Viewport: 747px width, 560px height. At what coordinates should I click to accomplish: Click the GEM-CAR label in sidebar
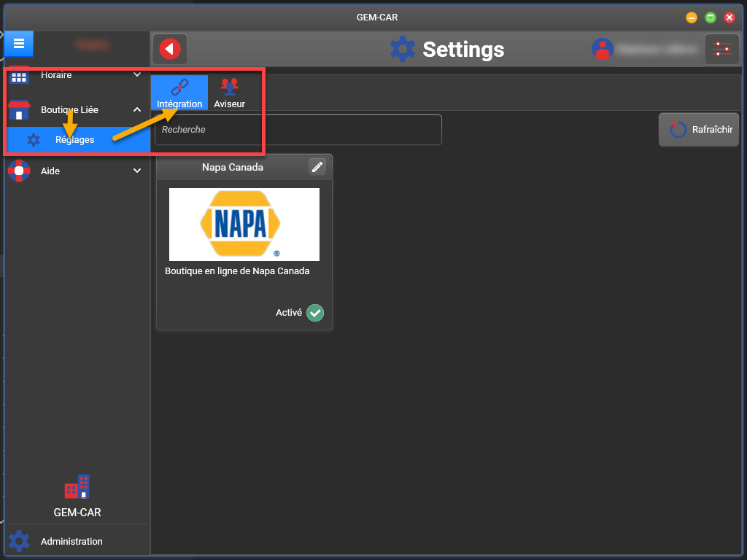coord(77,513)
